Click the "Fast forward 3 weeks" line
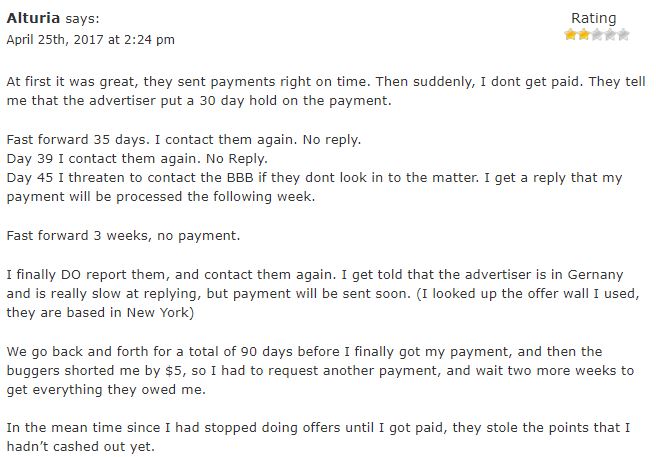The image size is (656, 457). click(123, 236)
